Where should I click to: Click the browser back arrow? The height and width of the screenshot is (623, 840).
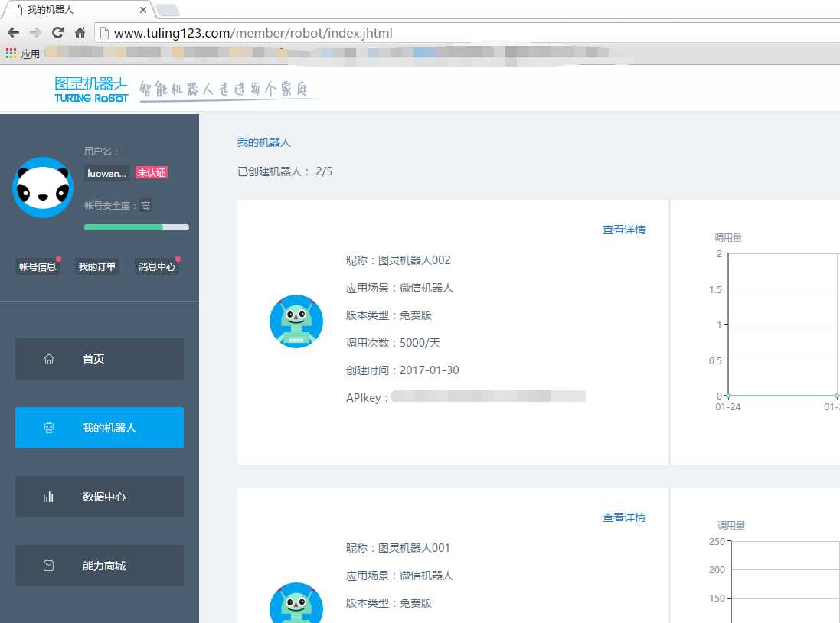[13, 33]
